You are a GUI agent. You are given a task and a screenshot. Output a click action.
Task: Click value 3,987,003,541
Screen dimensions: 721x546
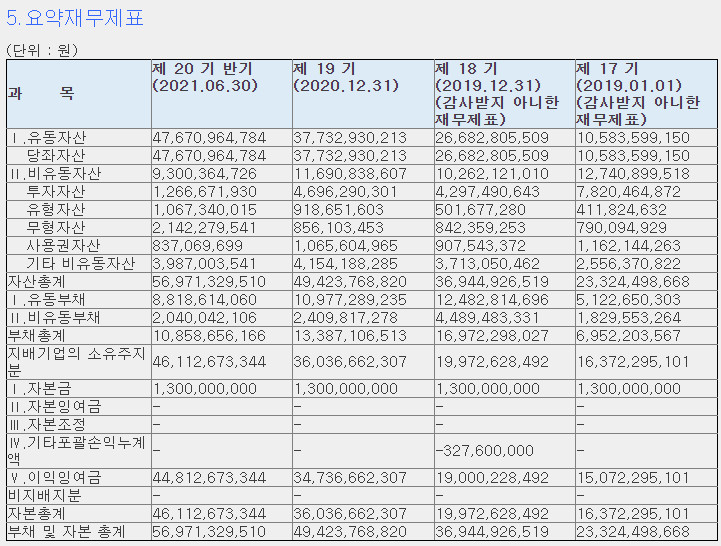205,264
